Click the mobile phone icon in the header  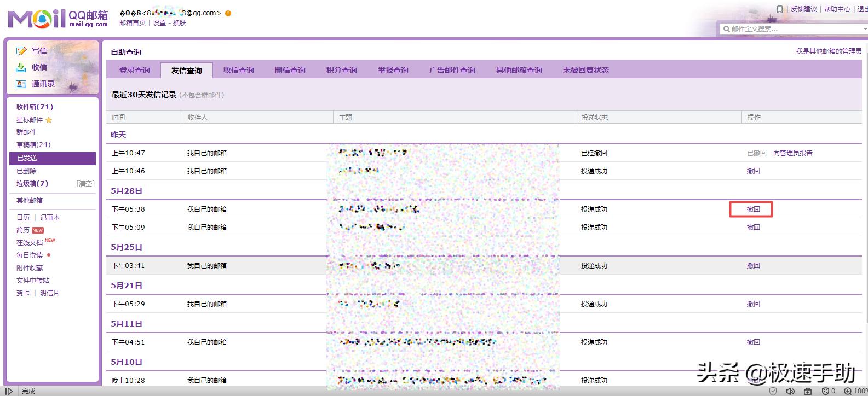coord(780,9)
